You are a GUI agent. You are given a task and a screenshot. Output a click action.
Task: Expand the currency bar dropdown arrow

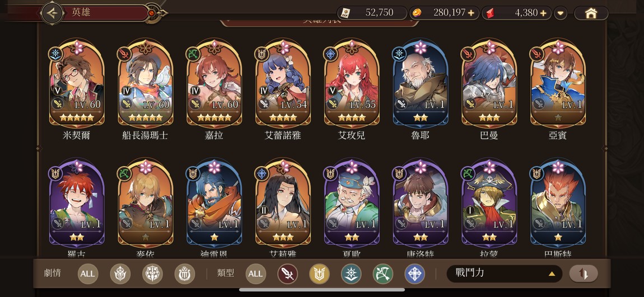(561, 13)
